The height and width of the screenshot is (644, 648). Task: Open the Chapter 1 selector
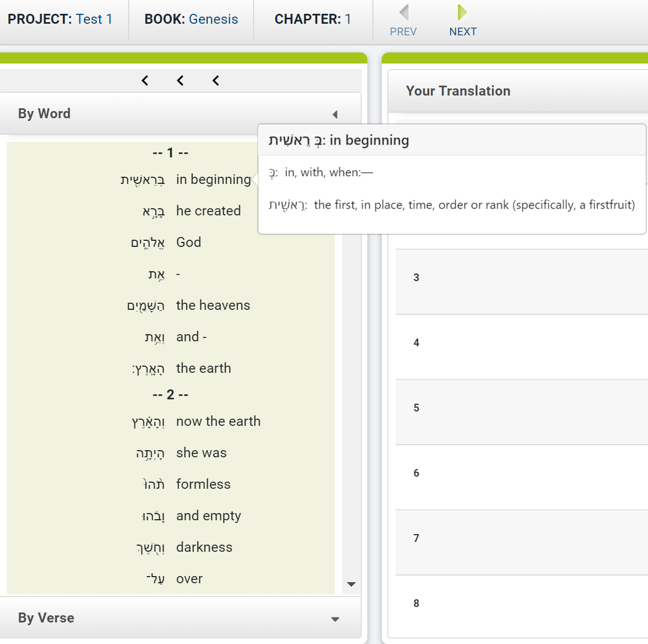[313, 19]
